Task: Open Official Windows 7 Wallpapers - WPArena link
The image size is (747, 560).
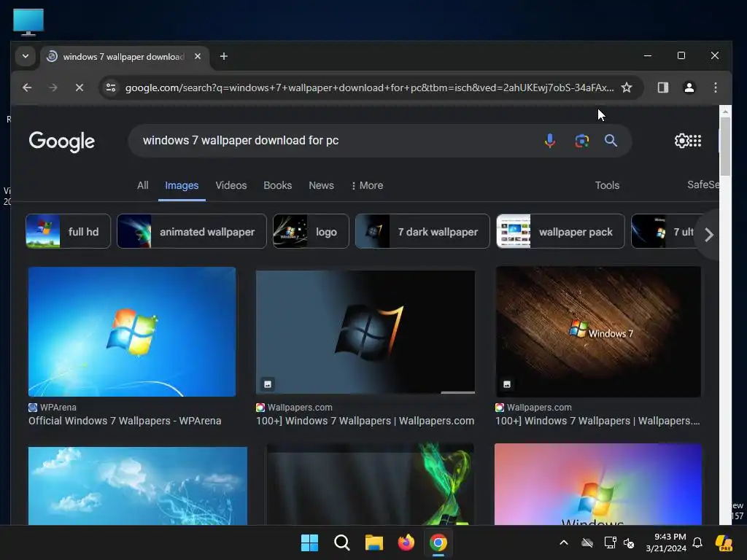Action: tap(125, 421)
